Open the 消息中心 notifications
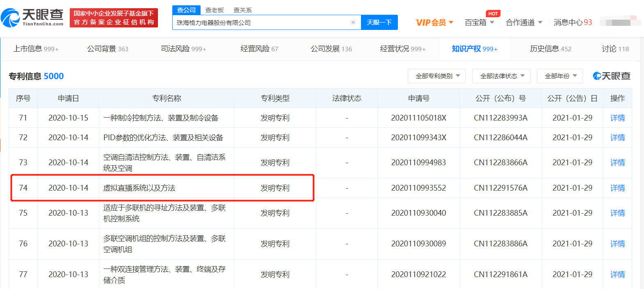This screenshot has width=644, height=289. click(x=572, y=23)
